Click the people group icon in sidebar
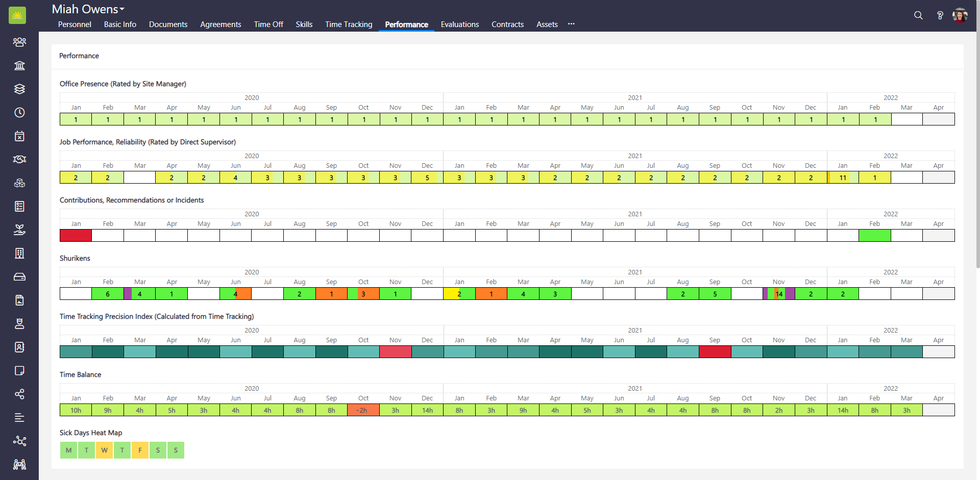 pos(19,42)
